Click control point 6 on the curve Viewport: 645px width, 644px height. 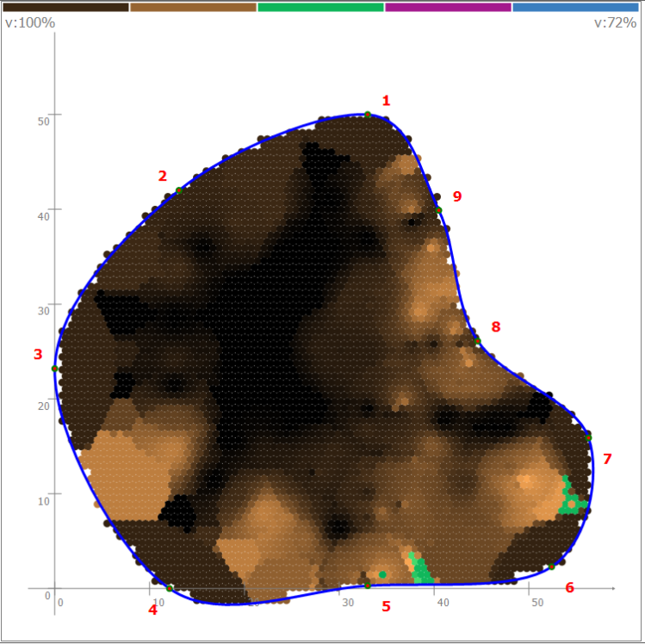(552, 567)
